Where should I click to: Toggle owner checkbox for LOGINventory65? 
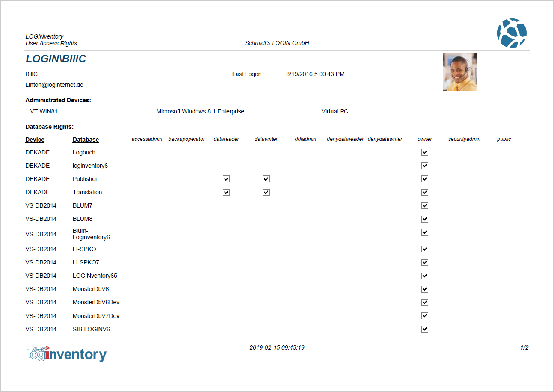(425, 276)
